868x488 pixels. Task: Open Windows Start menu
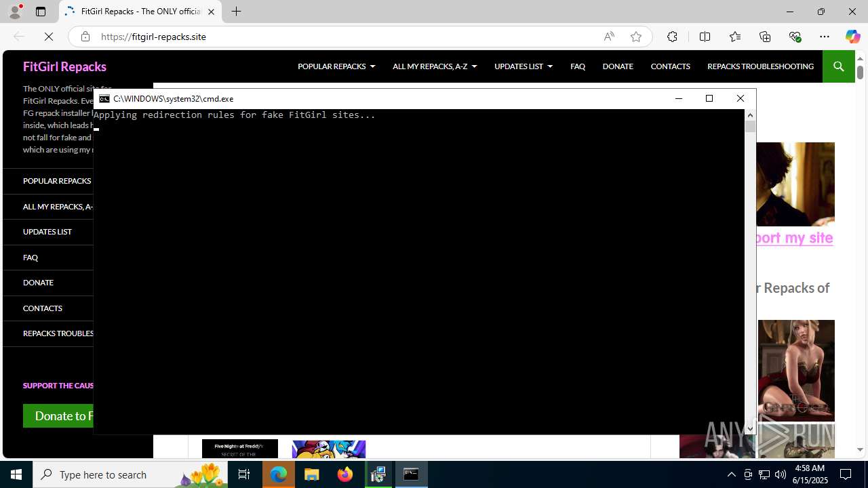click(16, 474)
